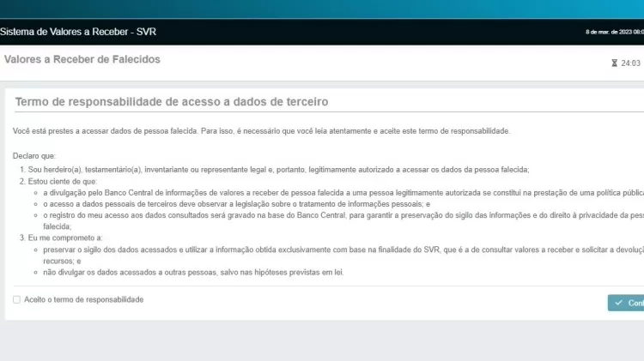Viewport: 644px width, 361px height.
Task: Click the date and time in the header
Action: [x=614, y=33]
